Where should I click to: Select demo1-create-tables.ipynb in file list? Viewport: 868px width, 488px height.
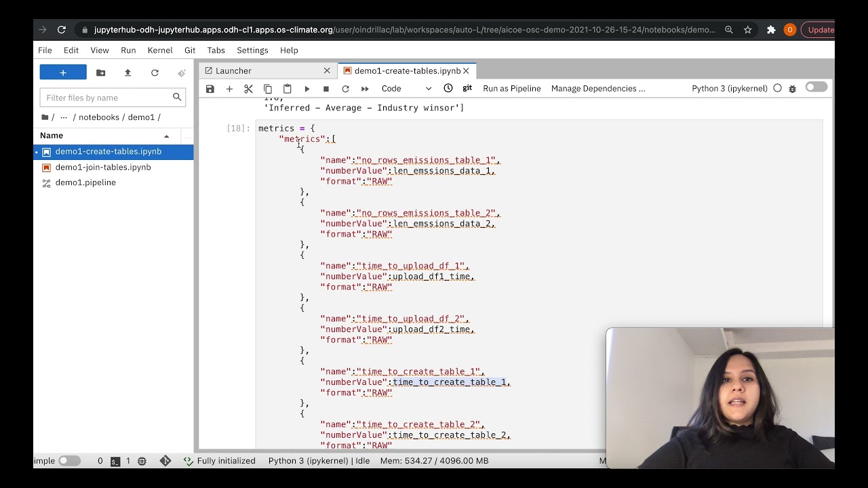point(113,152)
